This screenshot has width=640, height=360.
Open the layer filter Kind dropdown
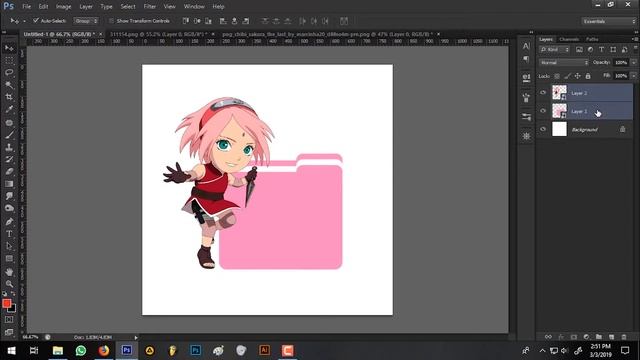coord(554,49)
